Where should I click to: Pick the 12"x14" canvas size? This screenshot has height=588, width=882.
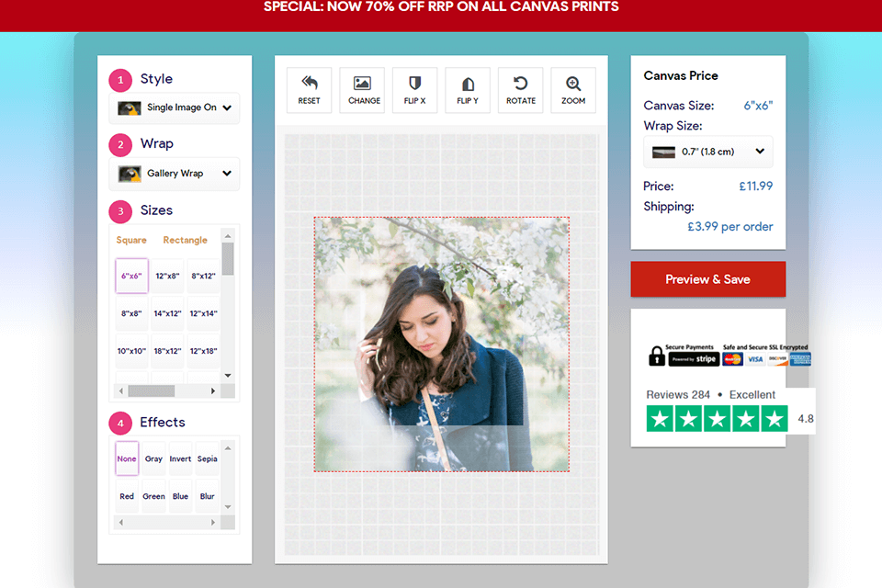coord(203,313)
